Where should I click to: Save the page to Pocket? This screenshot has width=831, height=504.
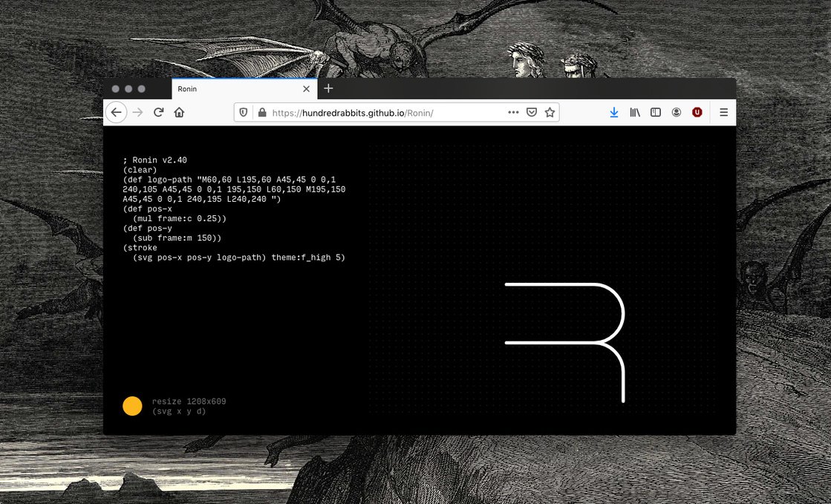coord(532,112)
